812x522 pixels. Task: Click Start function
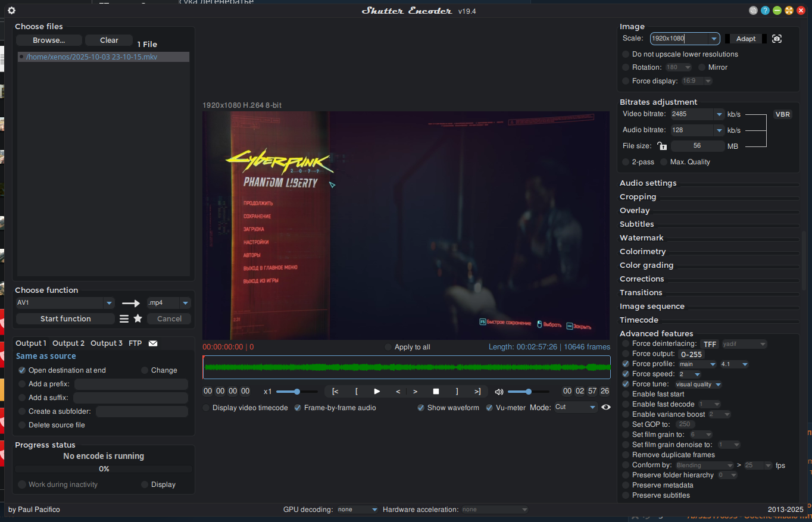pos(65,319)
